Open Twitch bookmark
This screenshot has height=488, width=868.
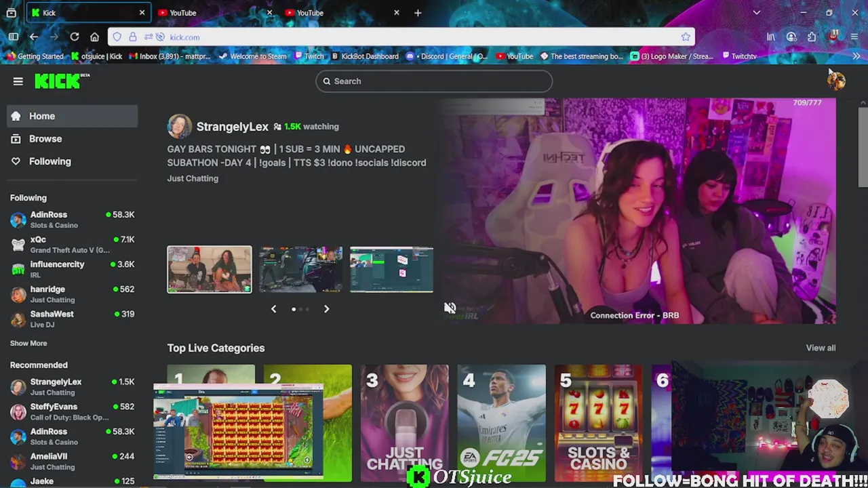click(309, 56)
